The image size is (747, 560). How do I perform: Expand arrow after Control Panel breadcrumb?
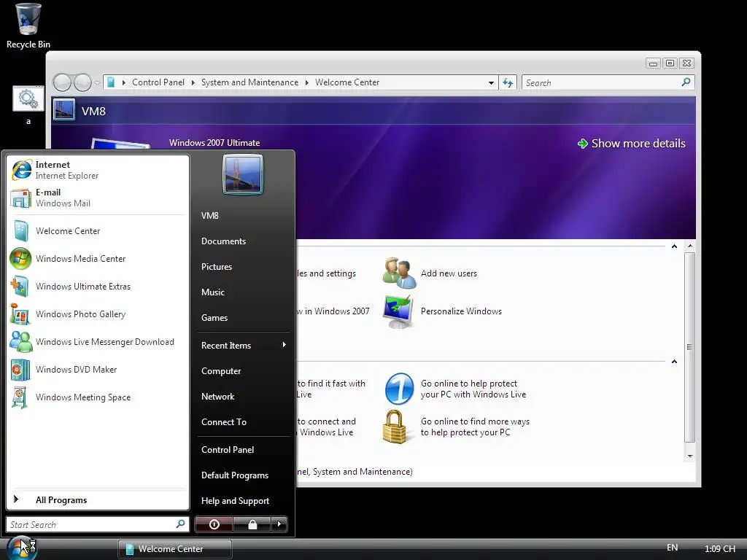[x=193, y=83]
